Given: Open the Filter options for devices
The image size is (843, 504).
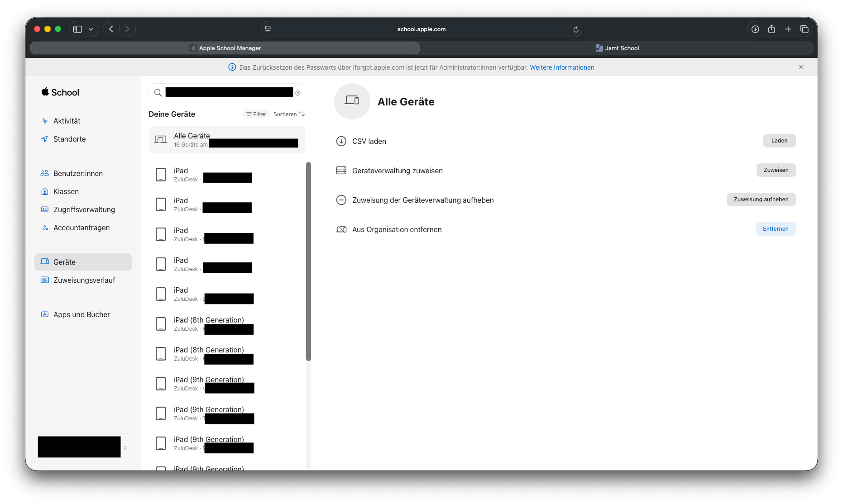Looking at the screenshot, I should click(x=256, y=114).
